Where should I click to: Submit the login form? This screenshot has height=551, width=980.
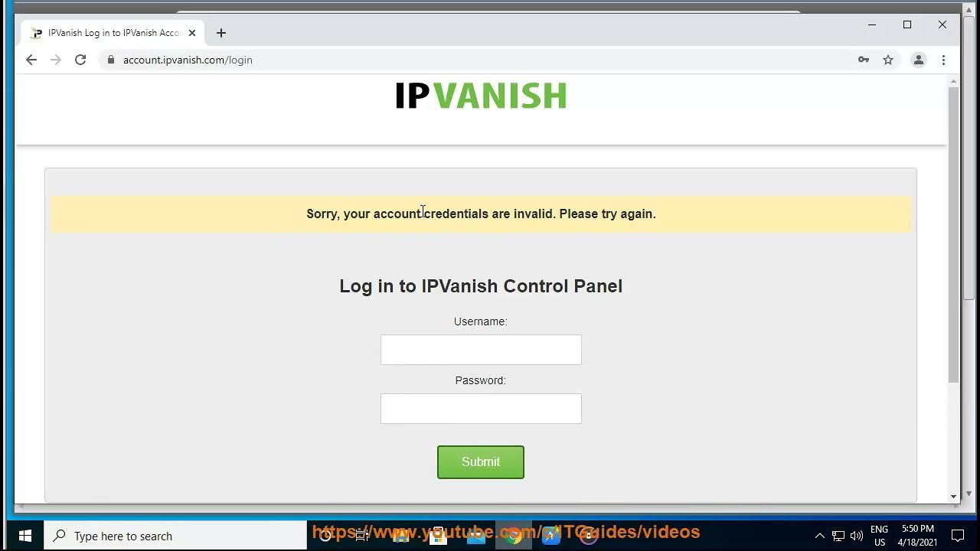[481, 462]
